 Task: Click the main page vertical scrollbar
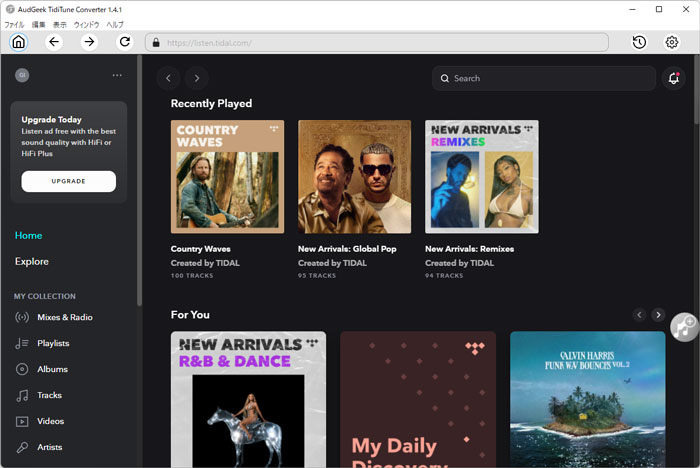pyautogui.click(x=696, y=89)
